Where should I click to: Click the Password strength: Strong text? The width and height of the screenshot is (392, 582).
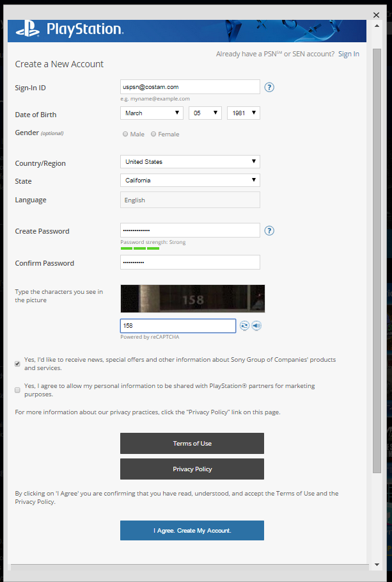(x=153, y=242)
